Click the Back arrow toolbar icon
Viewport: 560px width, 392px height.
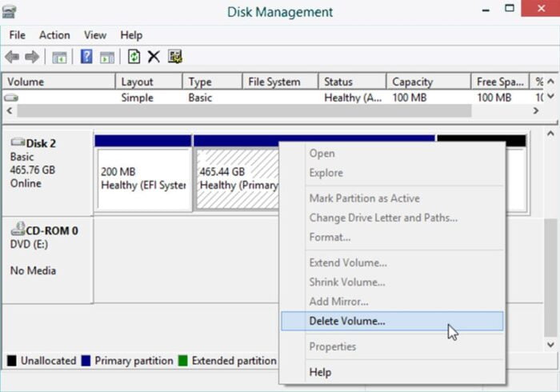tap(12, 57)
